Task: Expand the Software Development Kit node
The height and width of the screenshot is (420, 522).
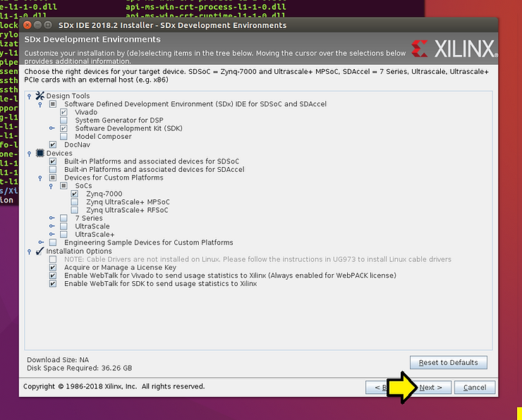Action: pos(51,128)
